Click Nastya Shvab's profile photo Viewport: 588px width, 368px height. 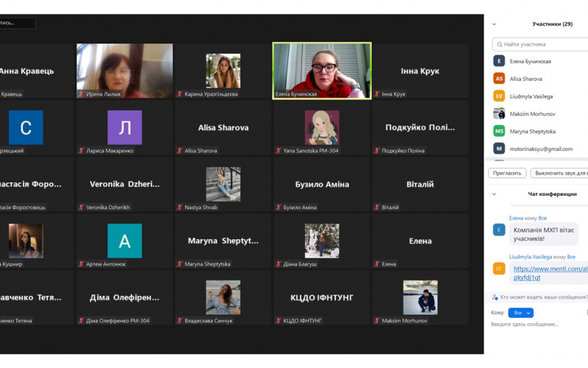(x=223, y=184)
